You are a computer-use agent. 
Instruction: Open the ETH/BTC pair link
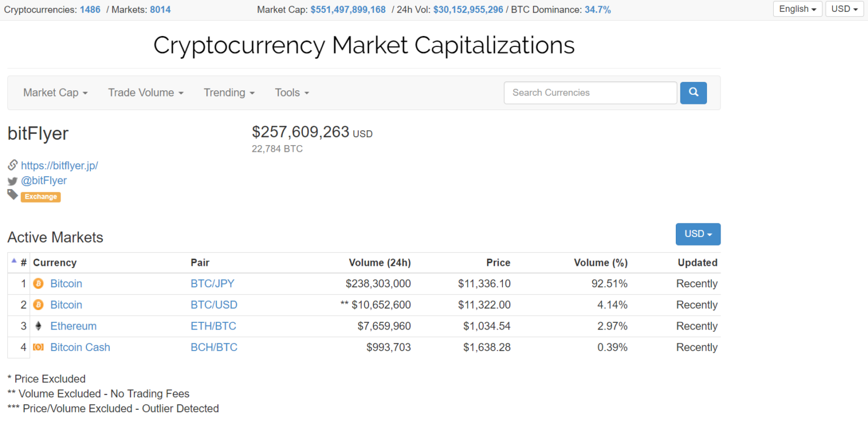pyautogui.click(x=214, y=326)
